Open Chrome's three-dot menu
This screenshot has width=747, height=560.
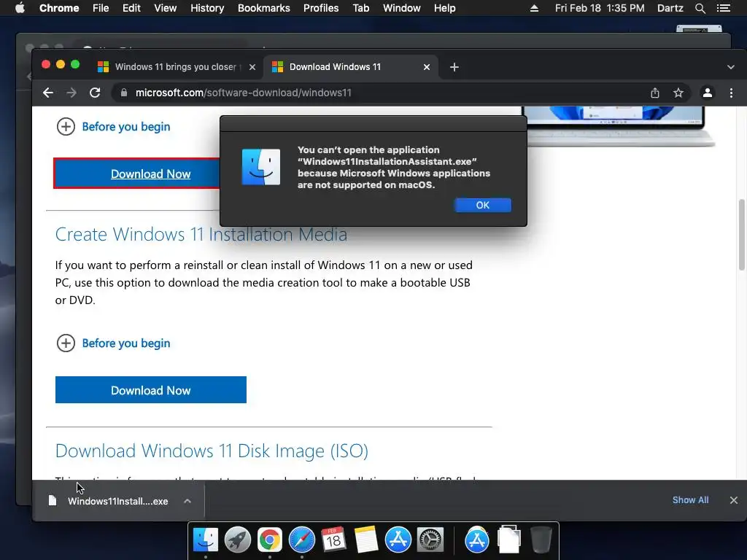click(731, 93)
